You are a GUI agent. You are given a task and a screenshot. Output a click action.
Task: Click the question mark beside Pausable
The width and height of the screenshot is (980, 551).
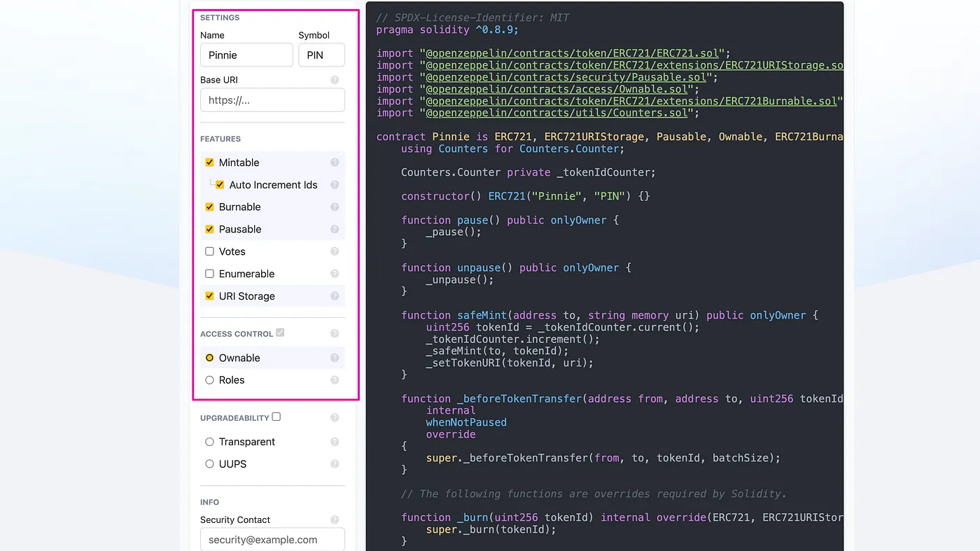tap(335, 230)
